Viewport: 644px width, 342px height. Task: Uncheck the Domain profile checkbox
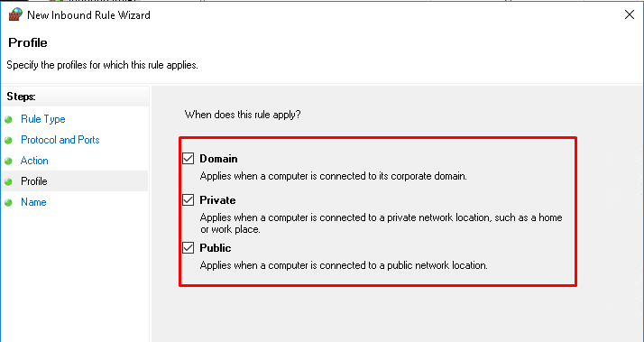tap(189, 158)
